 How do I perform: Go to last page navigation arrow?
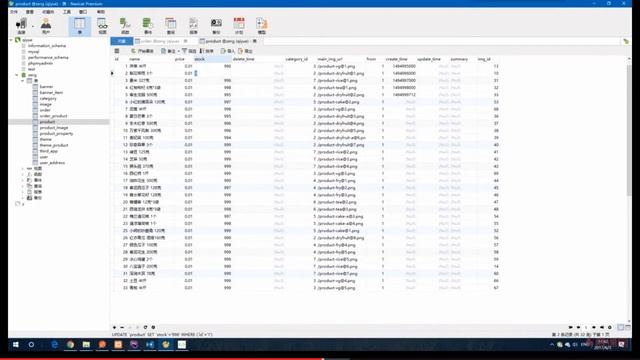[x=602, y=327]
